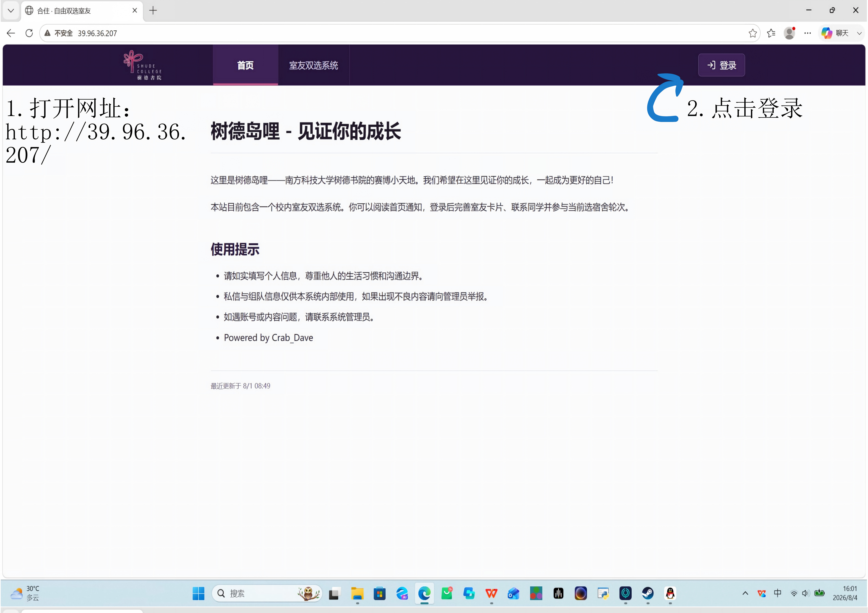Show hidden system tray icons
The image size is (868, 613).
tap(745, 593)
